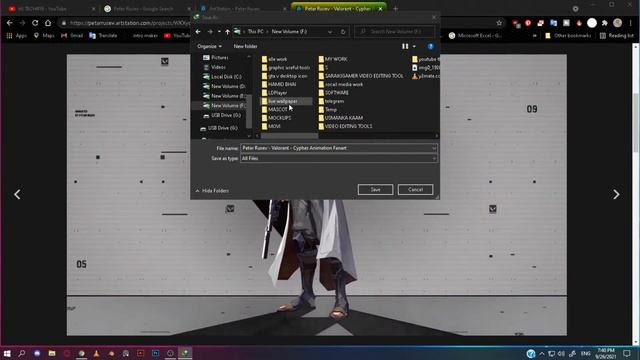Select the USMANKA KAAM folder
The width and height of the screenshot is (640, 360).
(x=341, y=118)
